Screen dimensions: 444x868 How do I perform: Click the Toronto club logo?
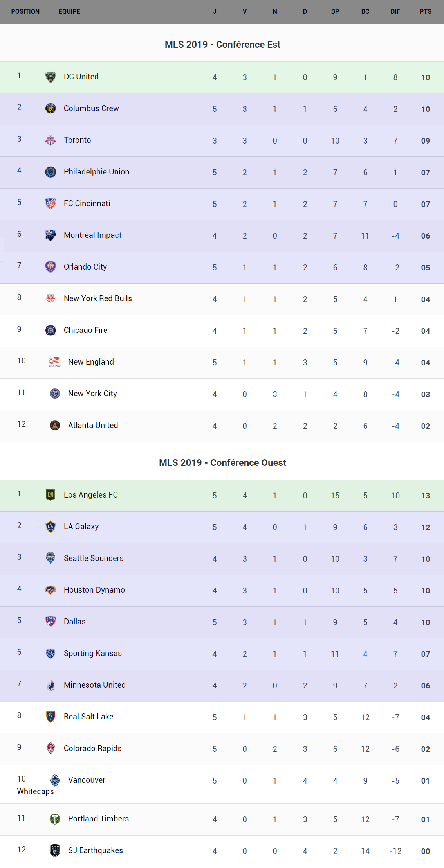point(51,140)
